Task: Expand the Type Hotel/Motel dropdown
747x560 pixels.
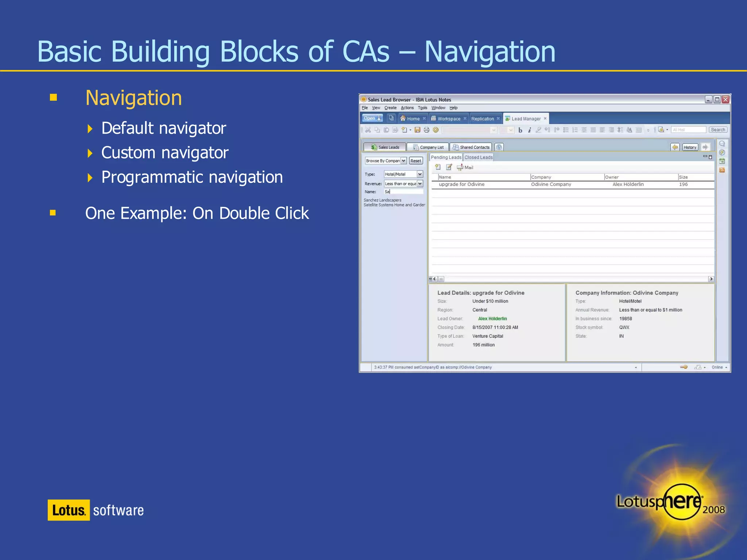Action: (420, 174)
